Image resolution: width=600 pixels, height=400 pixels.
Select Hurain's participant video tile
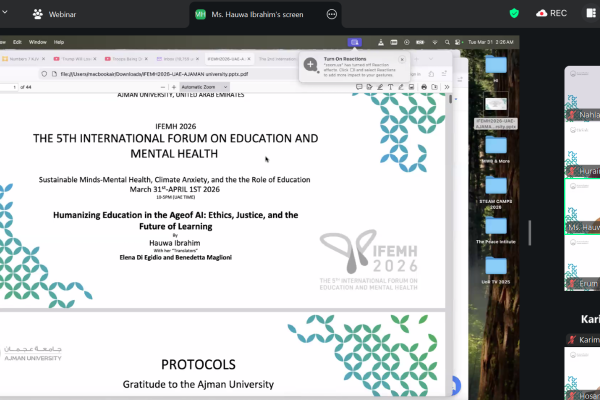(x=582, y=149)
